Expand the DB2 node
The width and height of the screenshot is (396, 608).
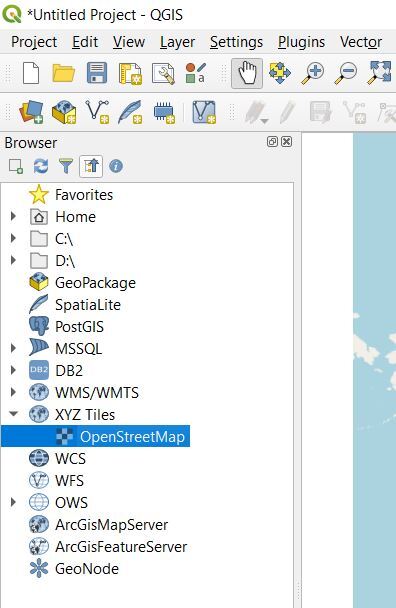pyautogui.click(x=13, y=370)
